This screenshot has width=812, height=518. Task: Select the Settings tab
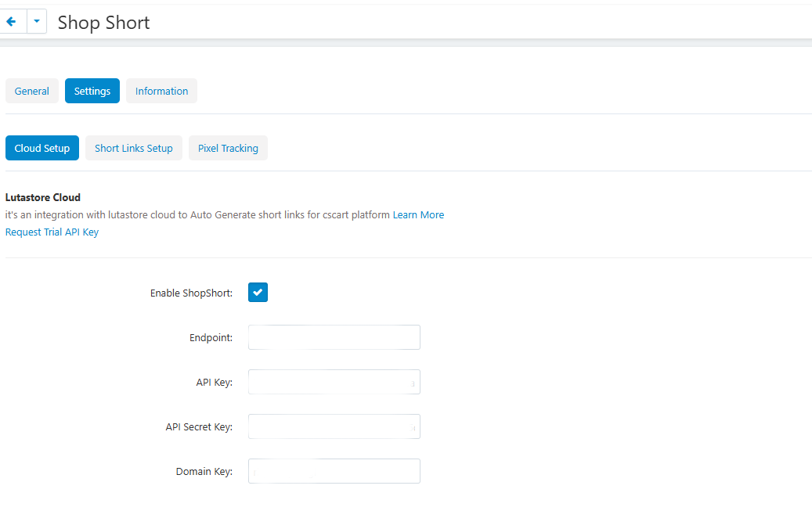(92, 91)
